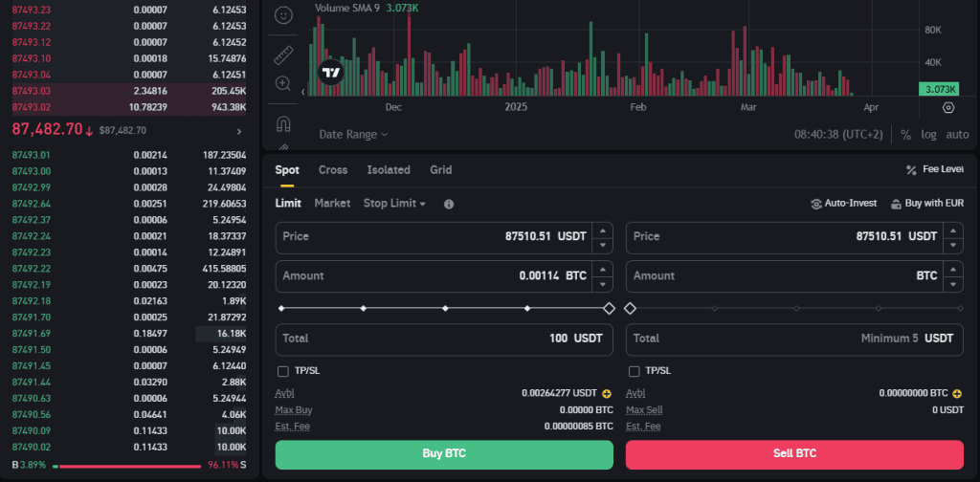
Task: Click the TradingView logo on chart
Action: tap(330, 72)
